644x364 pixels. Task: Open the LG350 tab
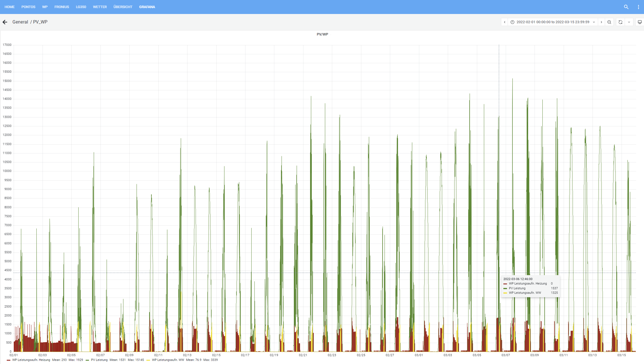[81, 7]
